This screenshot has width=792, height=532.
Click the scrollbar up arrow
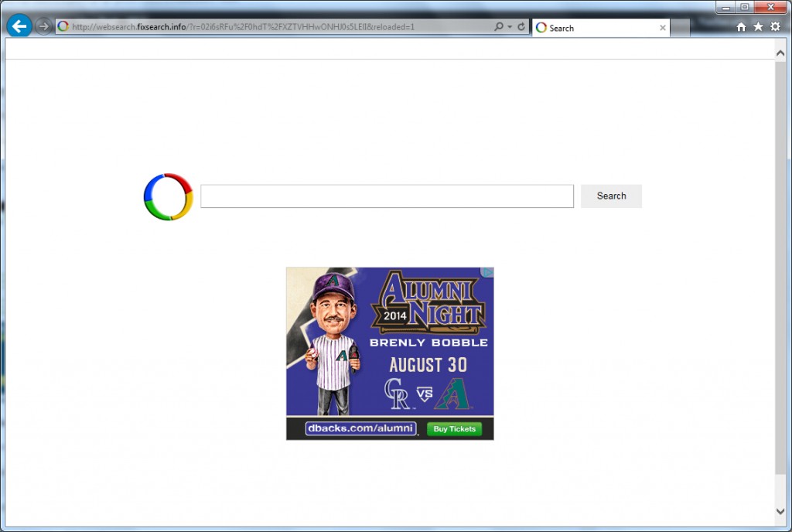click(x=780, y=53)
